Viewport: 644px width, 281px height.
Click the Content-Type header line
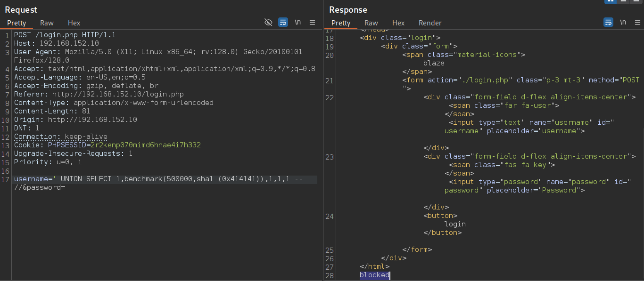pyautogui.click(x=114, y=103)
